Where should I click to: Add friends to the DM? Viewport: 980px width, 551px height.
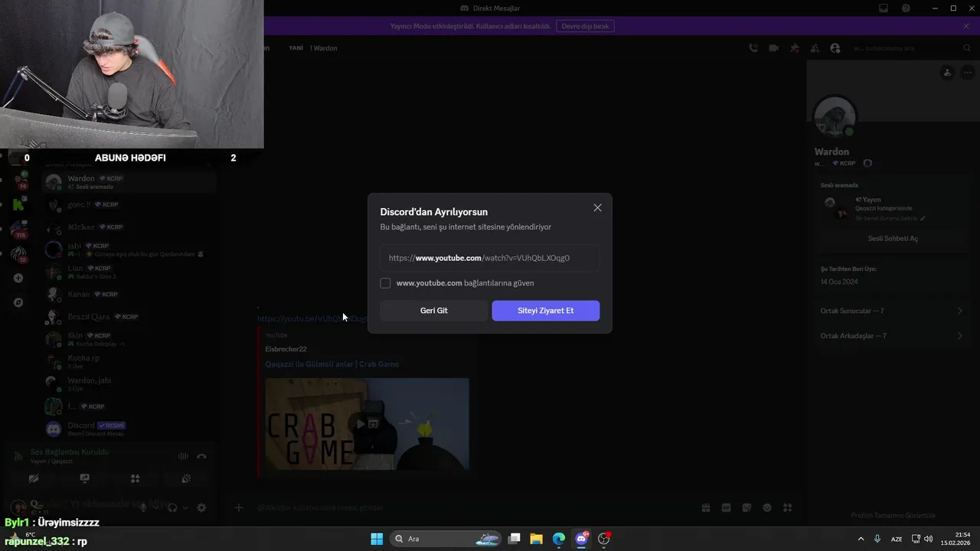coord(815,48)
